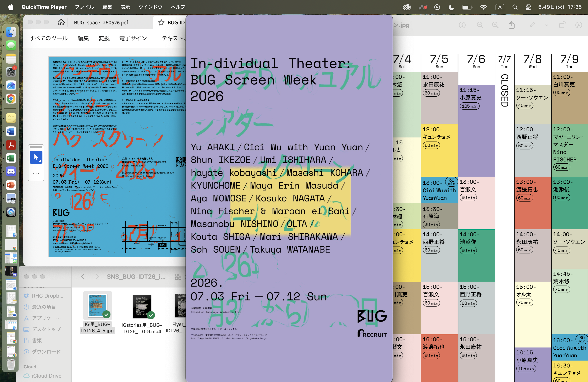Viewport: 588px width, 382px height.
Task: Click 編集 in the Acrobat toolbar
Action: tap(83, 38)
